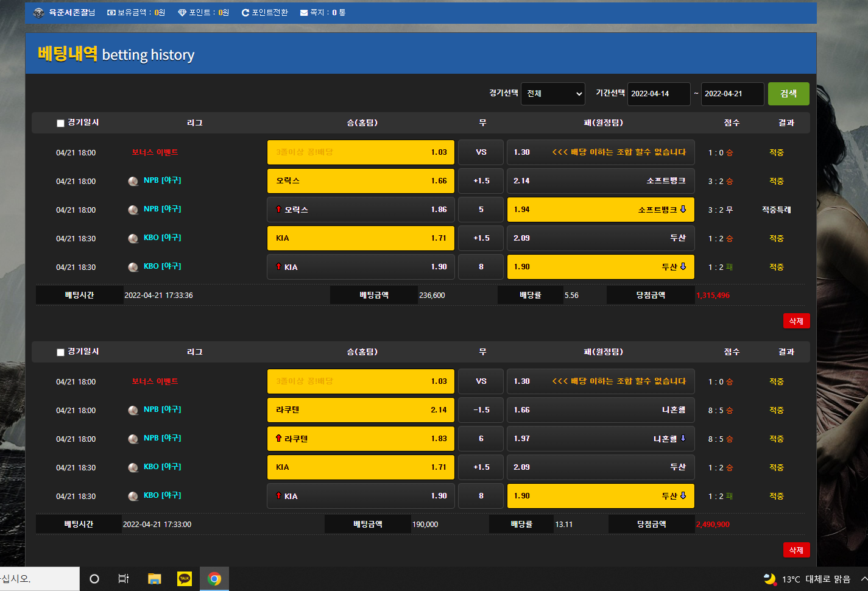Click 삭제 for the 236,600 bet

[x=797, y=321]
